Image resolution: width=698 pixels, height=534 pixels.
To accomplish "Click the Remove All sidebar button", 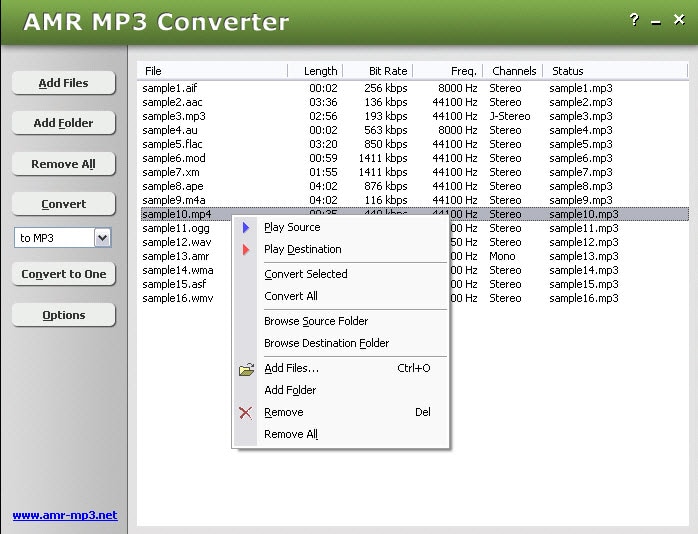I will 64,164.
